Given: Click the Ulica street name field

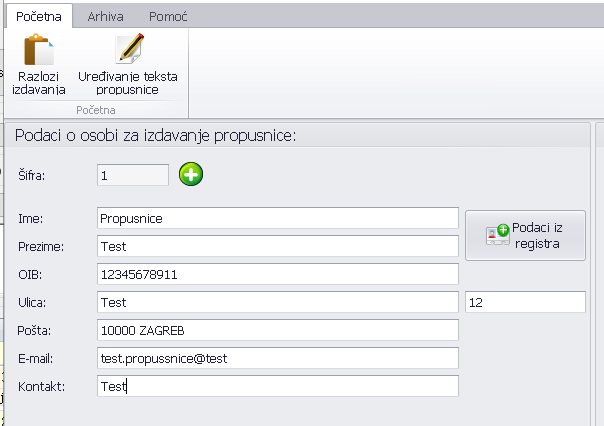Looking at the screenshot, I should 277,302.
